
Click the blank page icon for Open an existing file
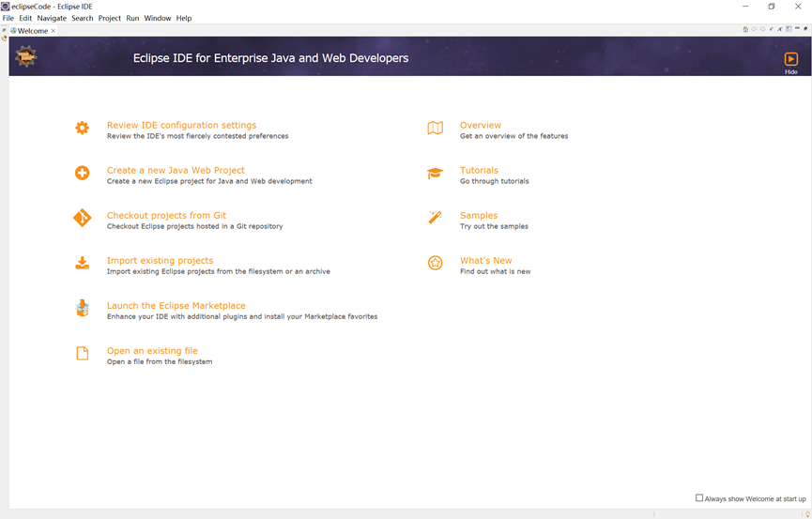[83, 353]
